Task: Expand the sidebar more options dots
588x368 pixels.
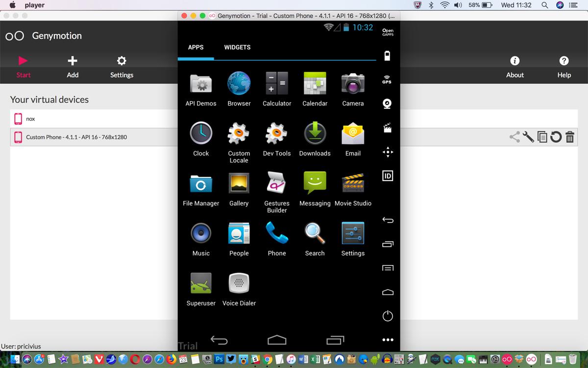Action: (388, 340)
